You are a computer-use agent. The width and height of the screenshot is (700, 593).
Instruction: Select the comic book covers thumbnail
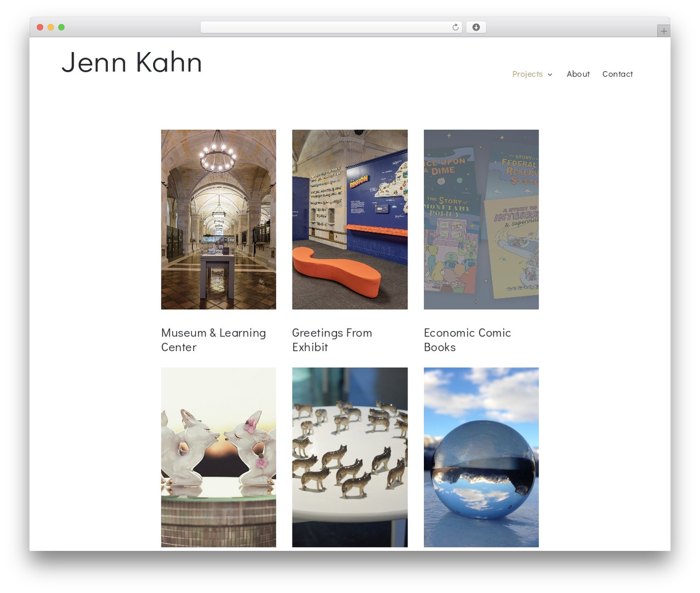click(481, 219)
